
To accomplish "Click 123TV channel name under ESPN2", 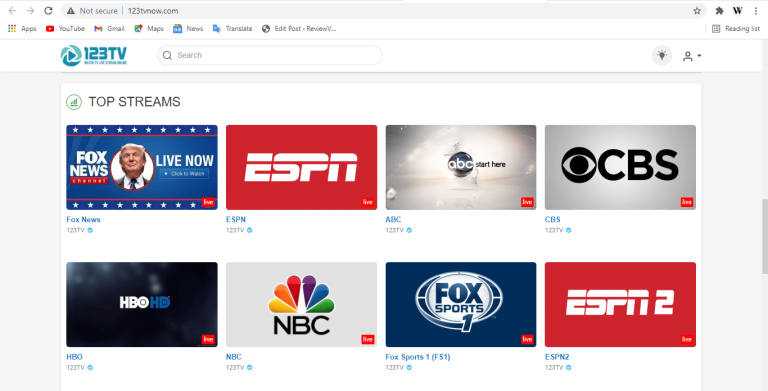I will coord(554,367).
